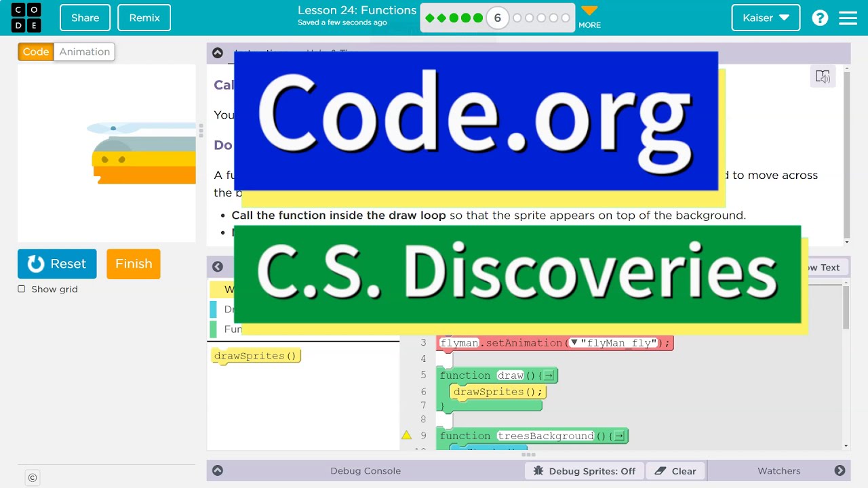Click the yellow warning triangle on line 9
The image size is (868, 488).
407,435
